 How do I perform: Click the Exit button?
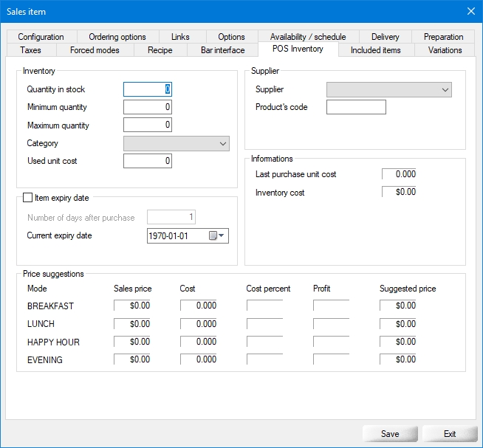tap(449, 434)
